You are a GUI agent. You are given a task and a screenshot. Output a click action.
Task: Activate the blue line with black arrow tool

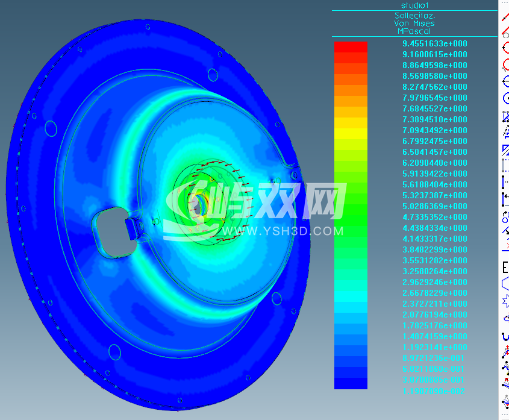click(505, 231)
